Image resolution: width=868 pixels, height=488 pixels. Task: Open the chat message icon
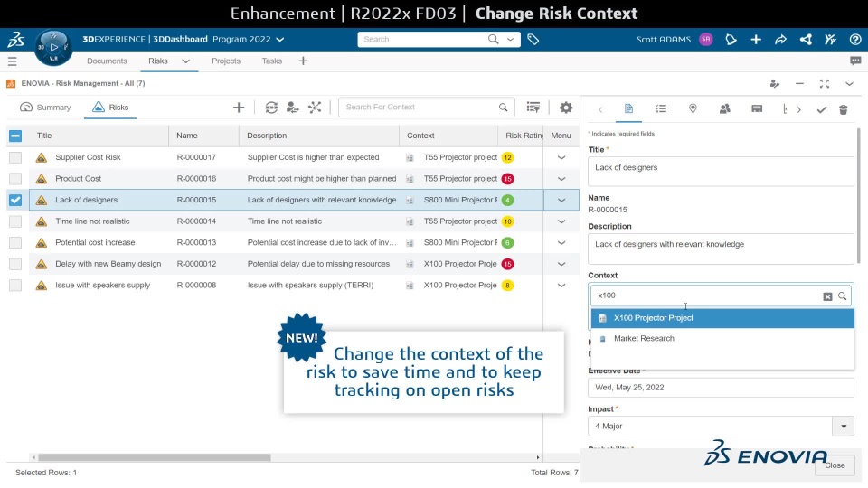pos(855,61)
